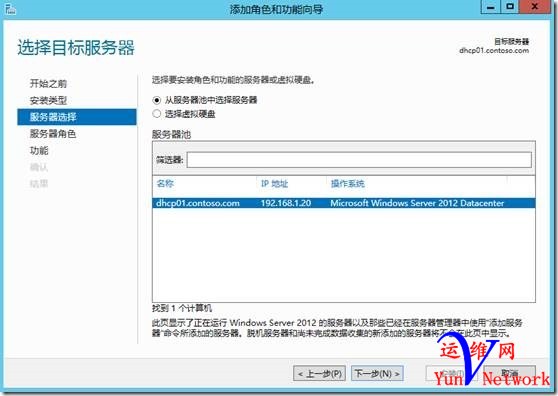Click into the 筛选器 filter input field
The image size is (558, 396).
359,160
